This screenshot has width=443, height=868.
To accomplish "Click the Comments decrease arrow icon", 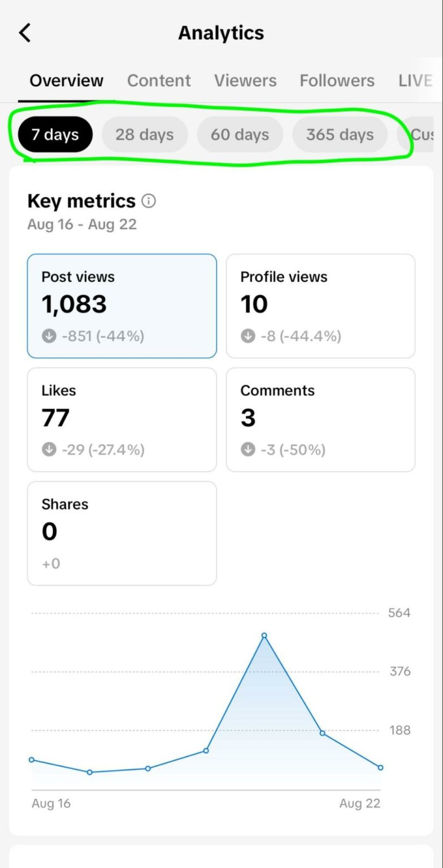I will (x=247, y=449).
